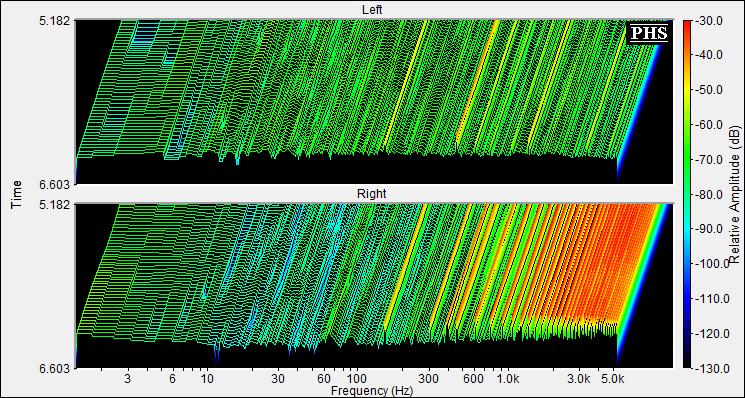Click the Left waterfall spectrum plot
The image size is (745, 398).
[x=374, y=102]
